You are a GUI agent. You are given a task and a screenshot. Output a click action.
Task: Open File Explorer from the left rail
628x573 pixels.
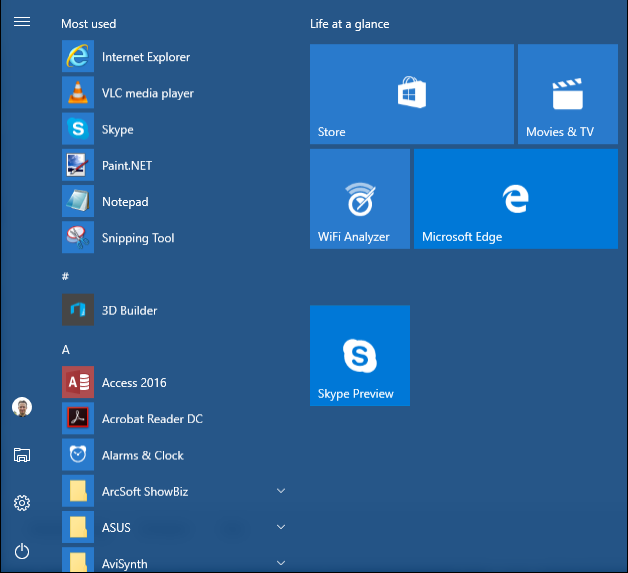pyautogui.click(x=22, y=455)
